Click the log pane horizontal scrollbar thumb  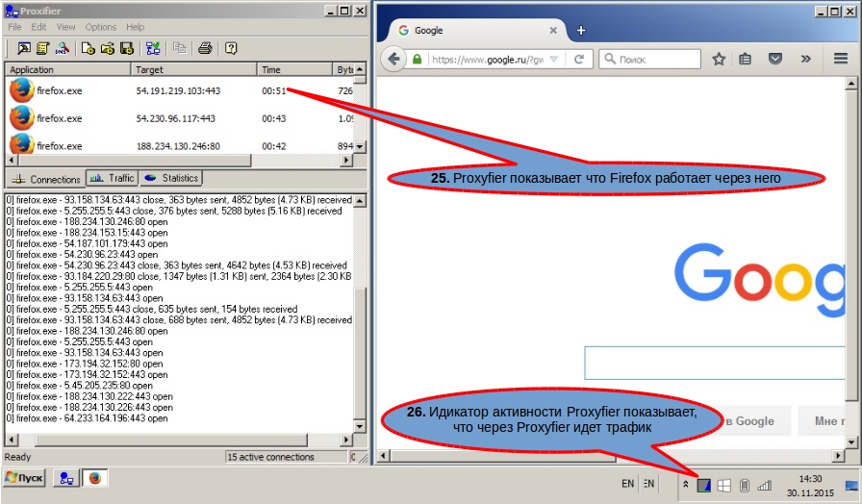tap(171, 440)
